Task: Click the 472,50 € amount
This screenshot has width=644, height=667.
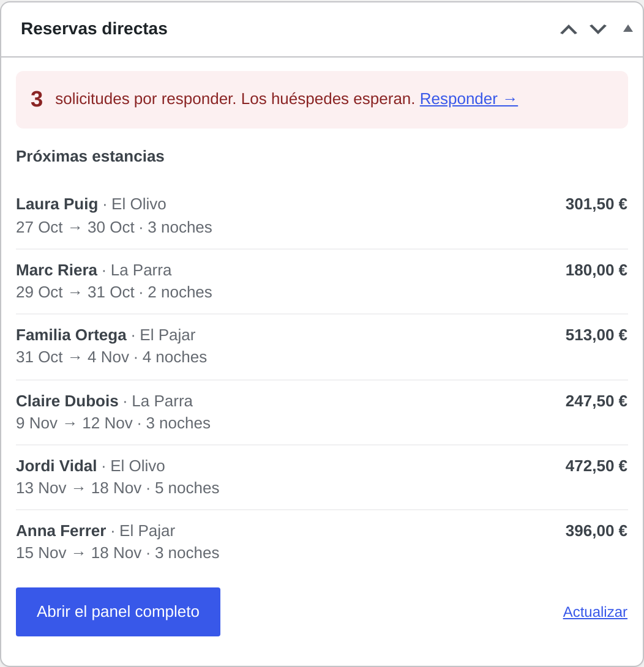Action: tap(596, 466)
